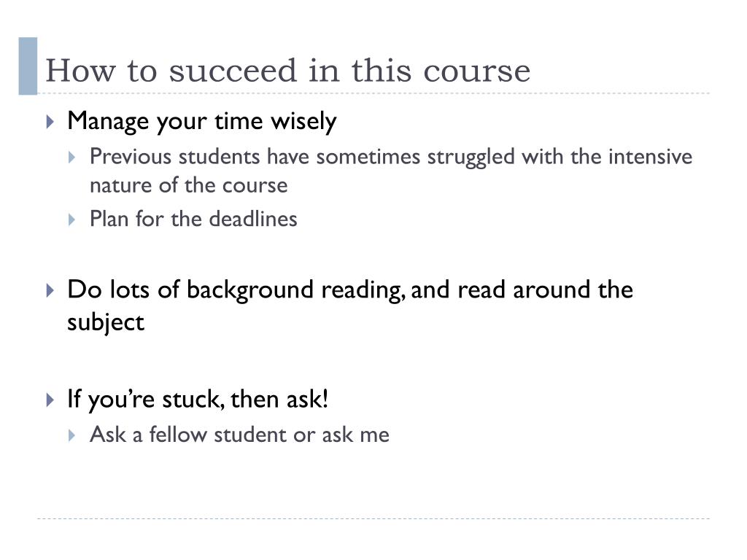Click the line 'Plan for the deadlines'
Screen dimensions: 747x560
tap(193, 219)
